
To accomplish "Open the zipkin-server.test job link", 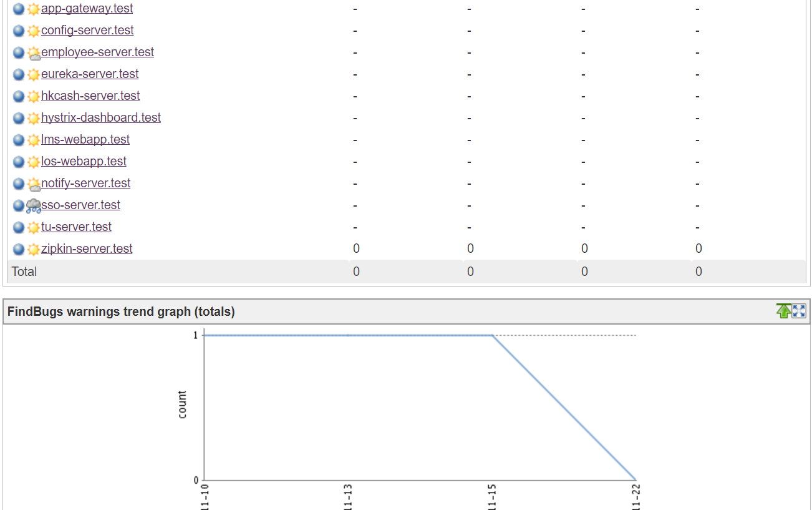I will (87, 249).
